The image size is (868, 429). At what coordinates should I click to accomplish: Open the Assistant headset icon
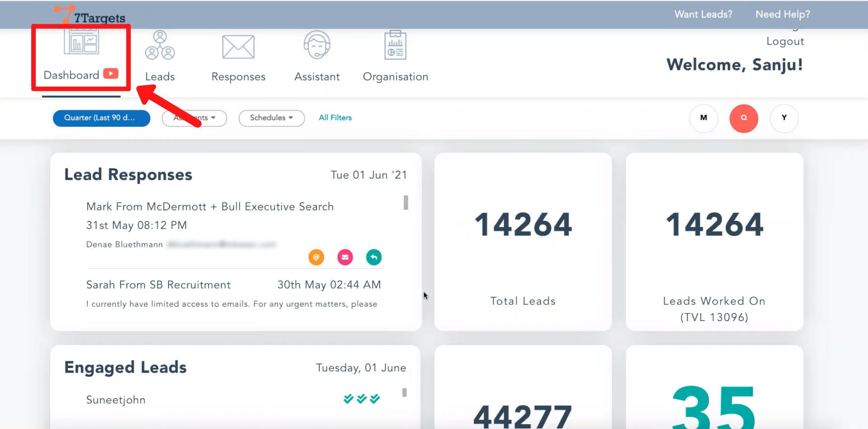[317, 45]
